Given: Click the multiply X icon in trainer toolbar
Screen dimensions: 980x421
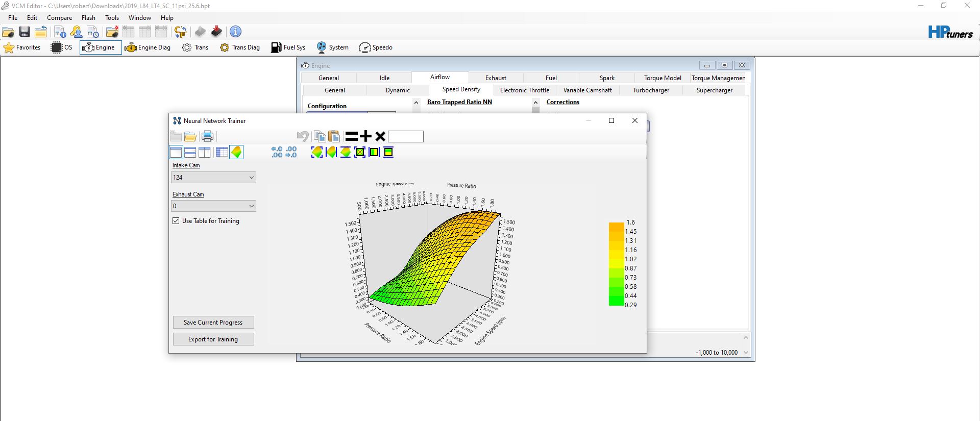Looking at the screenshot, I should pyautogui.click(x=380, y=136).
